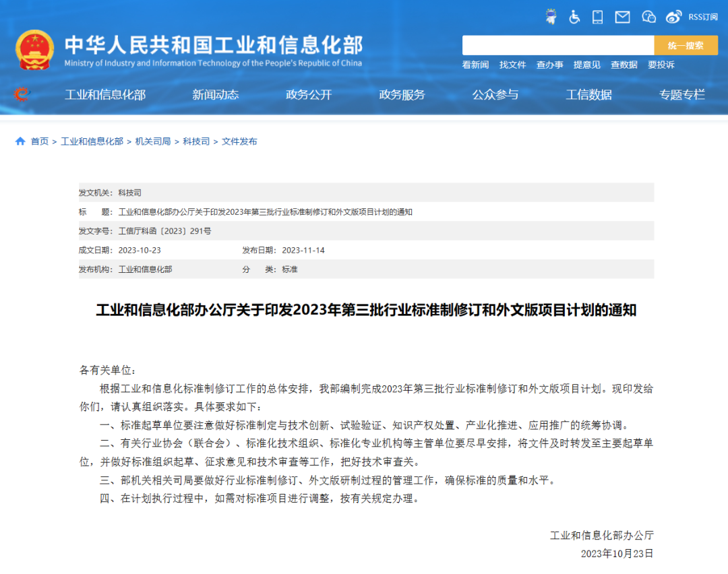Image resolution: width=728 pixels, height=574 pixels.
Task: Click the 标题 row value in metadata table
Action: 266,212
